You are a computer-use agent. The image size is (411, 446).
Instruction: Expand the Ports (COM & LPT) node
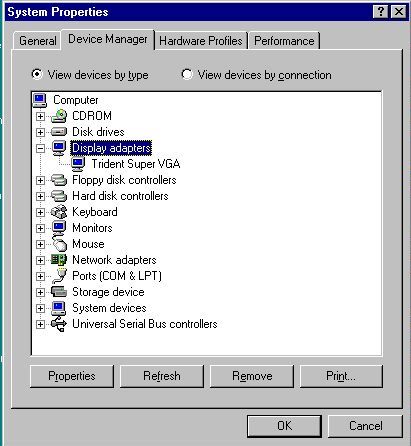40,276
